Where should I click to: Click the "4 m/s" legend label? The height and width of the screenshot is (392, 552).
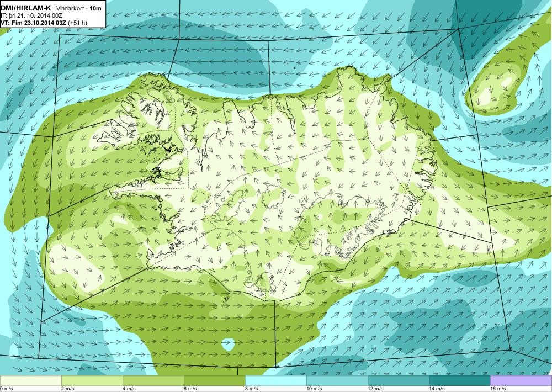[x=129, y=389]
